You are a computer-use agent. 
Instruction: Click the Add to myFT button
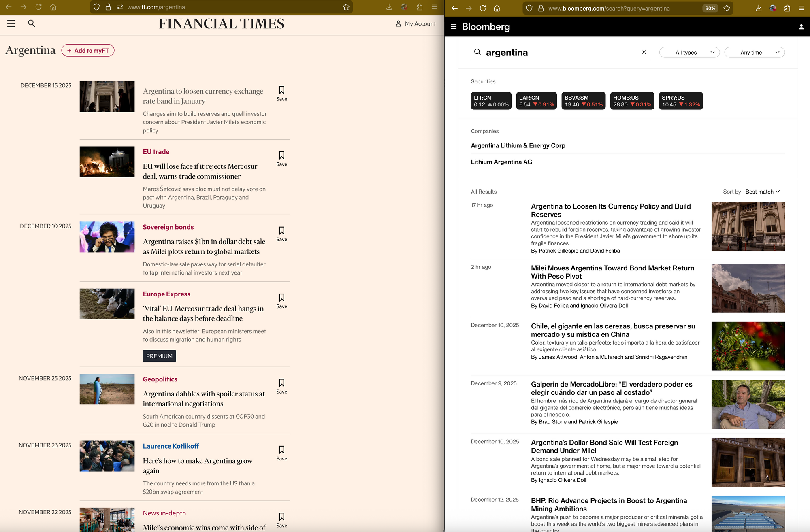tap(88, 51)
